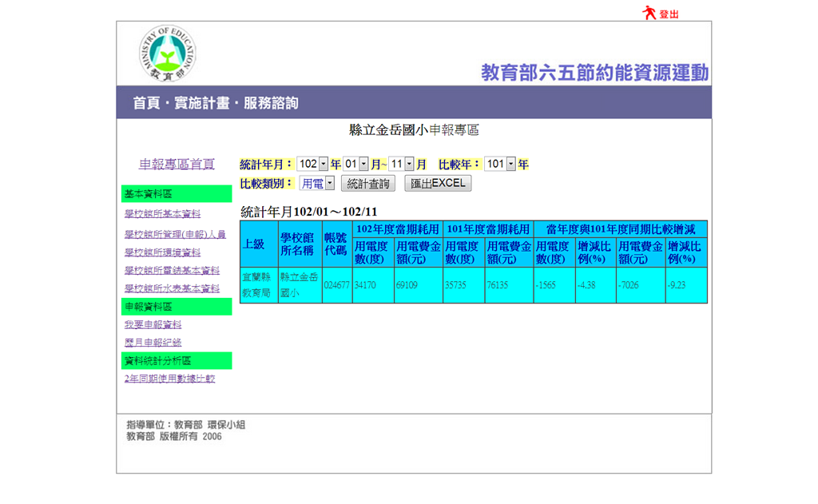Image resolution: width=818 pixels, height=504 pixels.
Task: Click the 教育部六五節約能資源運動 site title
Action: (x=594, y=73)
